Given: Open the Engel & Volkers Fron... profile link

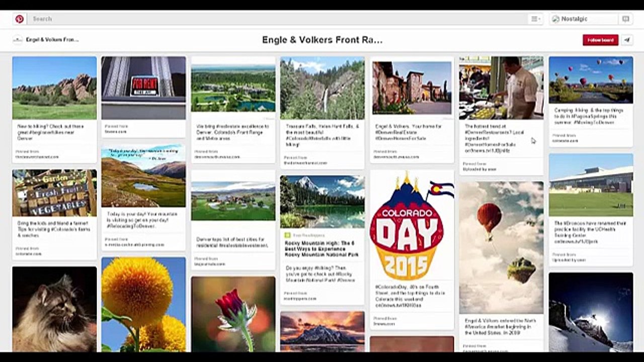Looking at the screenshot, I should coord(52,39).
